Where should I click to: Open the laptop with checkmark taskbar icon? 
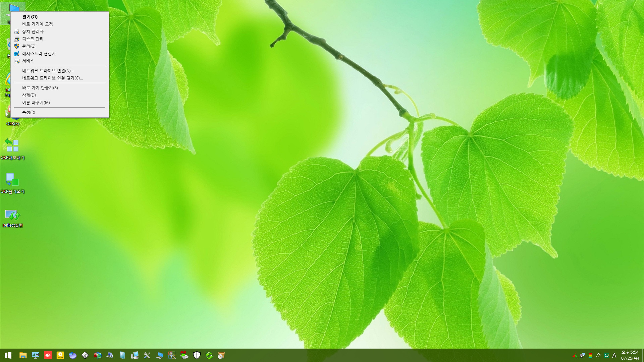tap(160, 355)
